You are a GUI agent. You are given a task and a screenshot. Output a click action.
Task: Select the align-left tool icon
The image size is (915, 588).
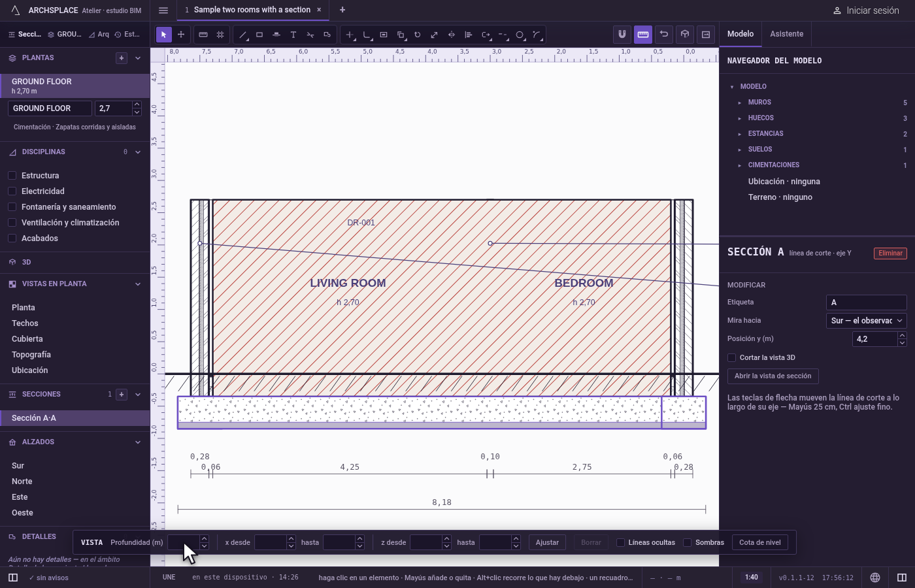pyautogui.click(x=469, y=35)
